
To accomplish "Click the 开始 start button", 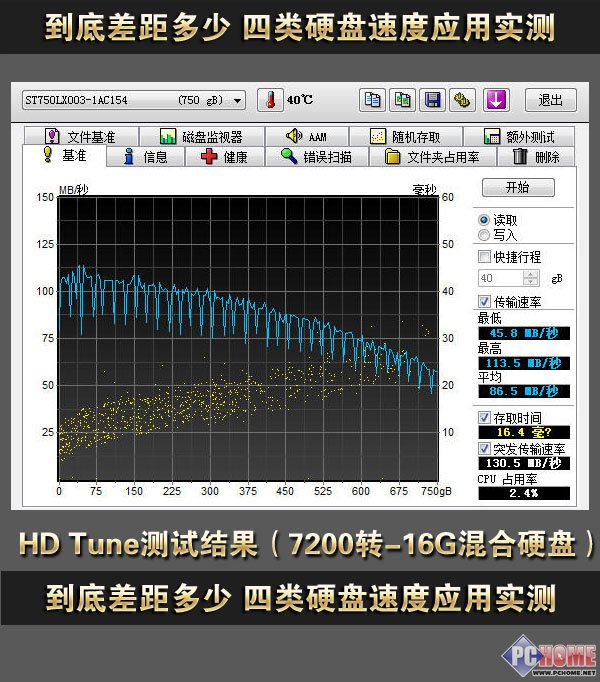I will pos(518,187).
